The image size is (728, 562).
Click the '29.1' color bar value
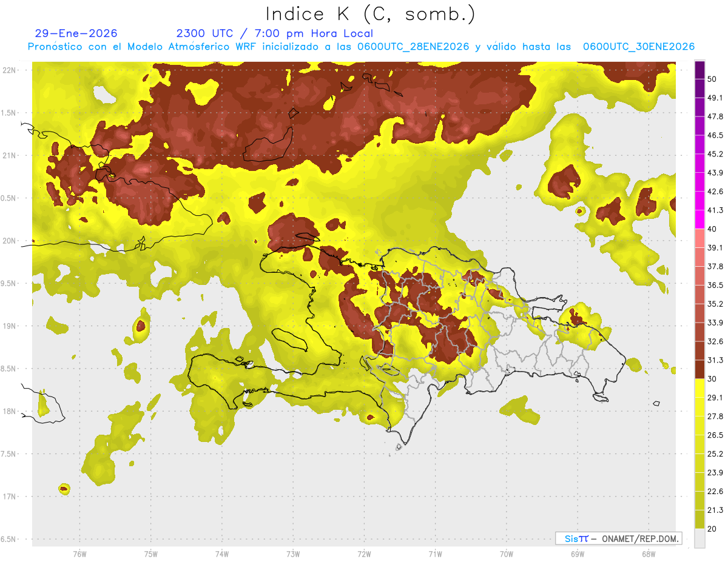[715, 398]
